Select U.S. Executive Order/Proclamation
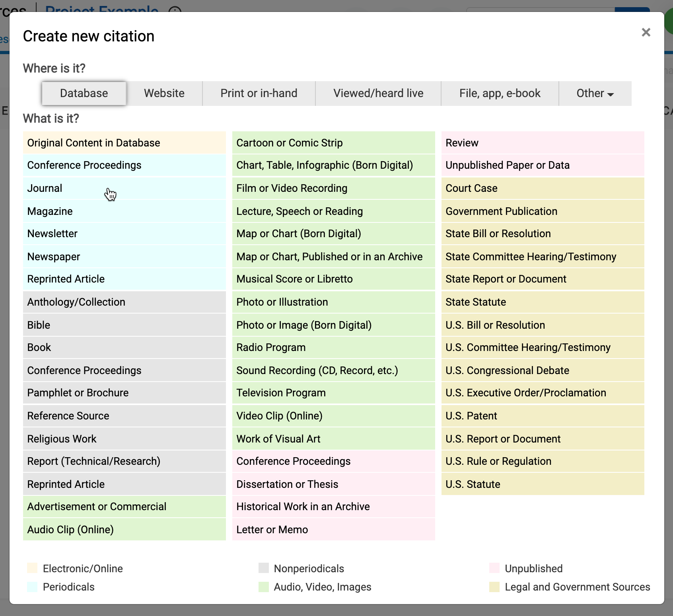This screenshot has width=673, height=616. tap(543, 393)
